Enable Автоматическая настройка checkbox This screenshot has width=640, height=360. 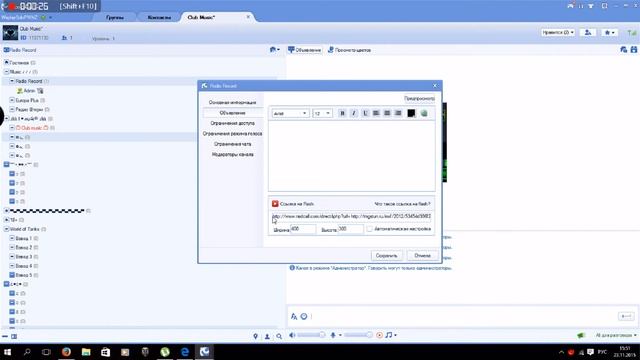click(x=369, y=229)
